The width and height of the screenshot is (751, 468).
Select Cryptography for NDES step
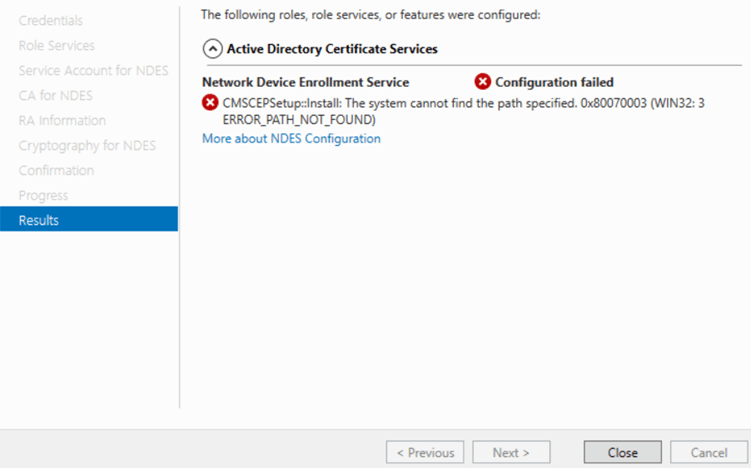tap(87, 145)
